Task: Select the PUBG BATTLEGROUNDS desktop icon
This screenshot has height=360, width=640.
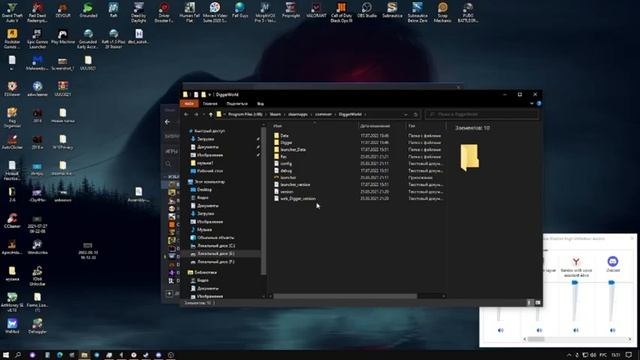Action: click(x=468, y=12)
